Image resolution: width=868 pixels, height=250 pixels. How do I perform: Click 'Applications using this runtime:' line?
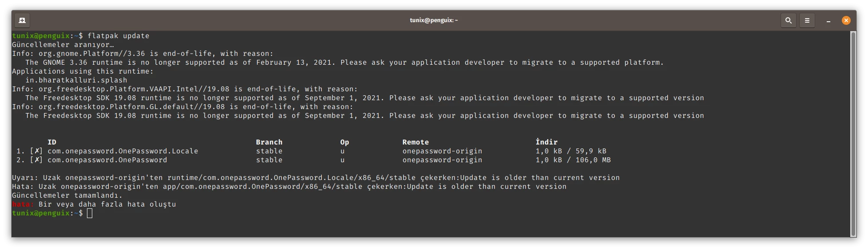(83, 71)
